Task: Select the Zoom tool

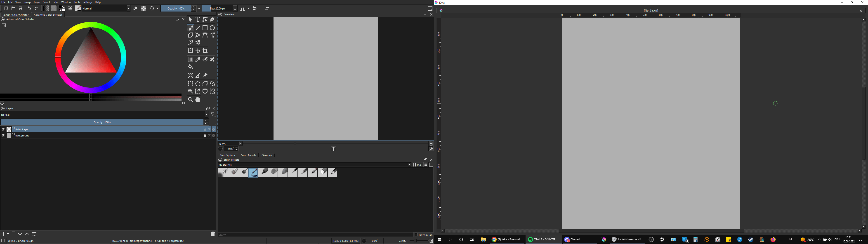Action: coord(190,99)
